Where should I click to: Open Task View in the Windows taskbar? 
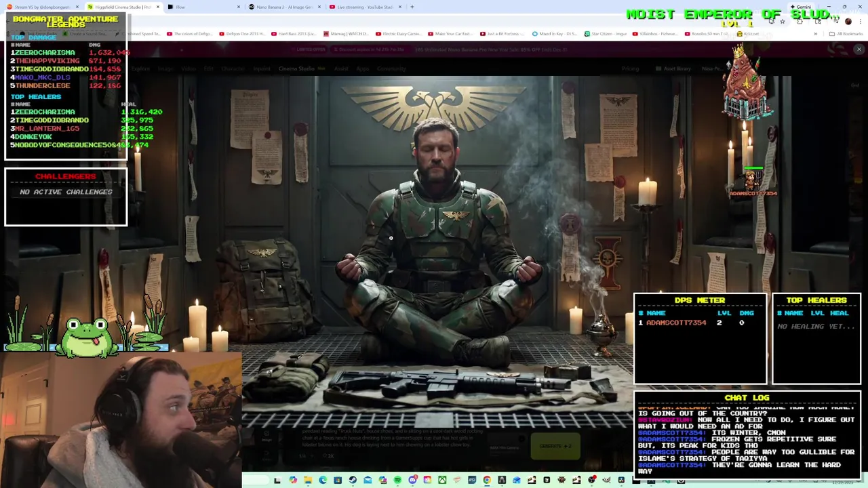click(277, 481)
